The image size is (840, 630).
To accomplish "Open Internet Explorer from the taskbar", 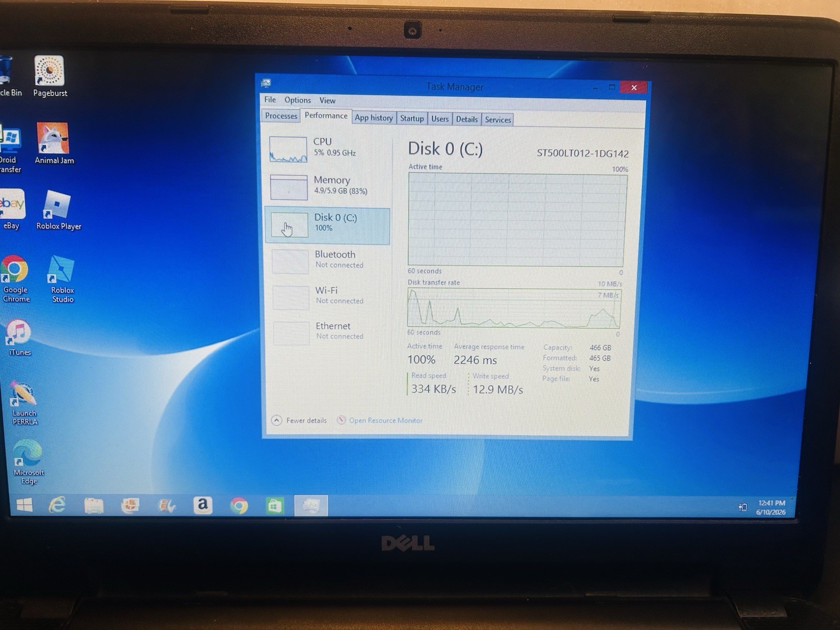I will click(57, 505).
